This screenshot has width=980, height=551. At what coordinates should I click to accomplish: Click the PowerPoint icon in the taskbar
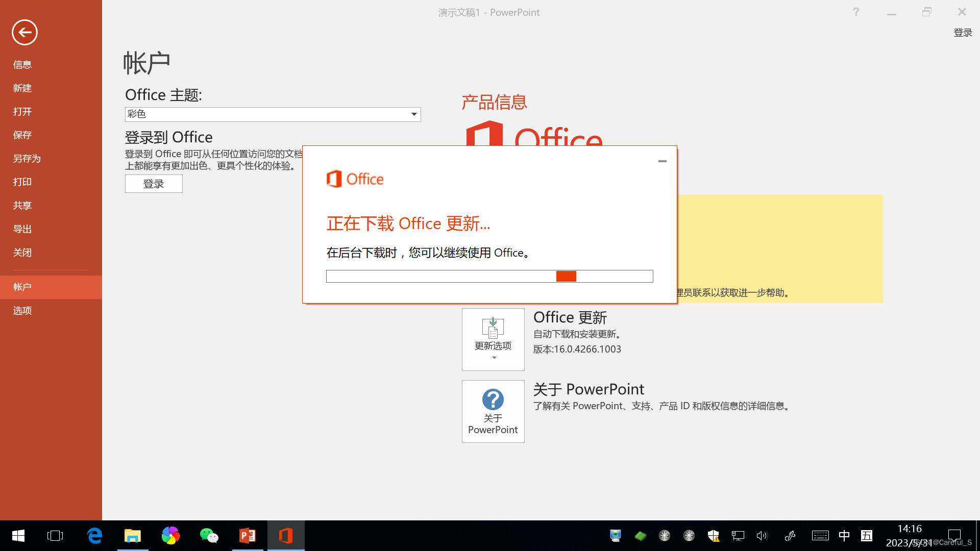pyautogui.click(x=248, y=536)
